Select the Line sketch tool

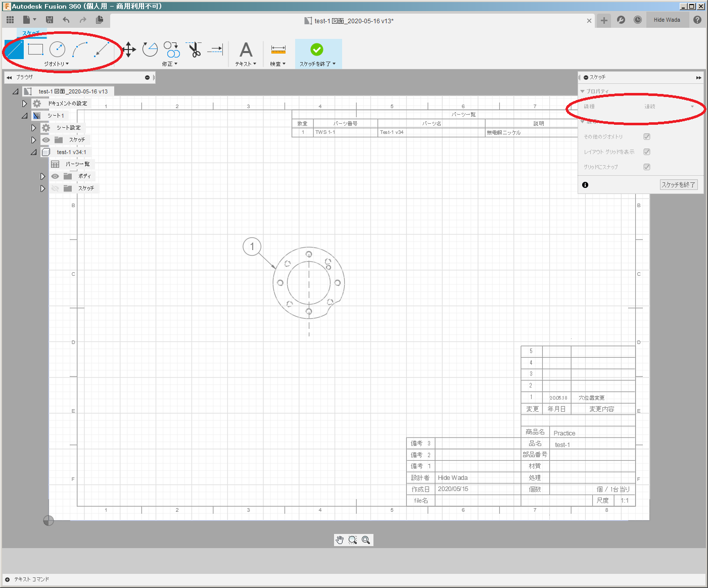[14, 50]
